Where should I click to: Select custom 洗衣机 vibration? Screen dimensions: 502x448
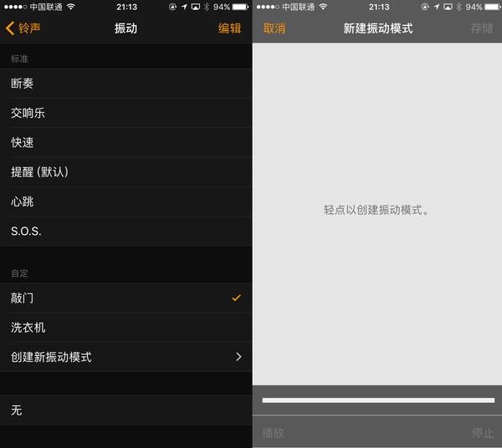[125, 328]
